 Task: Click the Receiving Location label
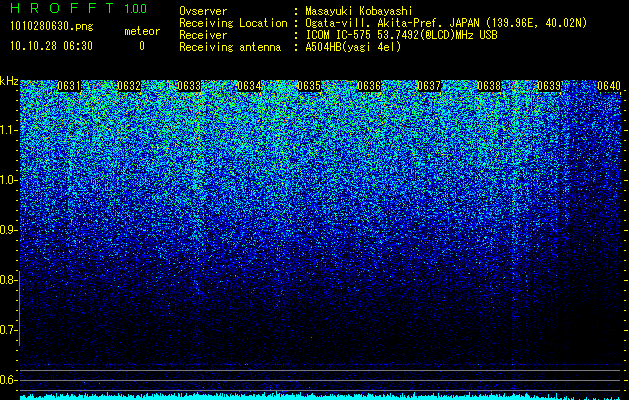[x=233, y=23]
